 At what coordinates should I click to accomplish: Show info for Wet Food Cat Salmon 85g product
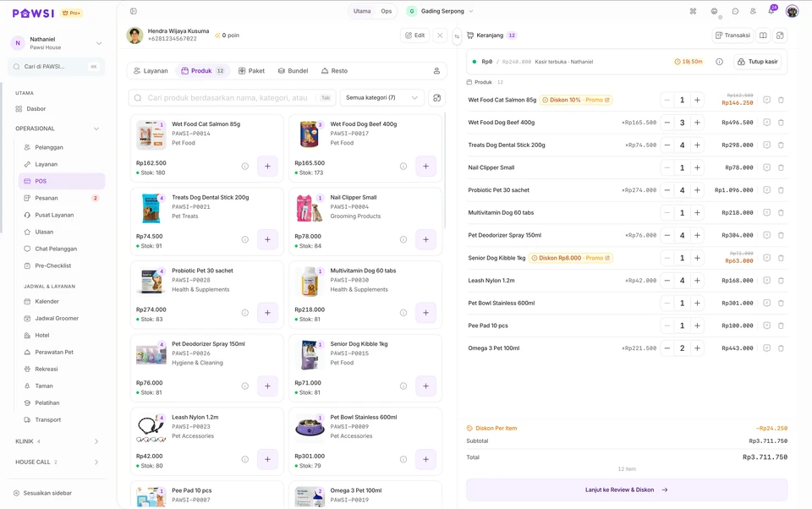[245, 167]
